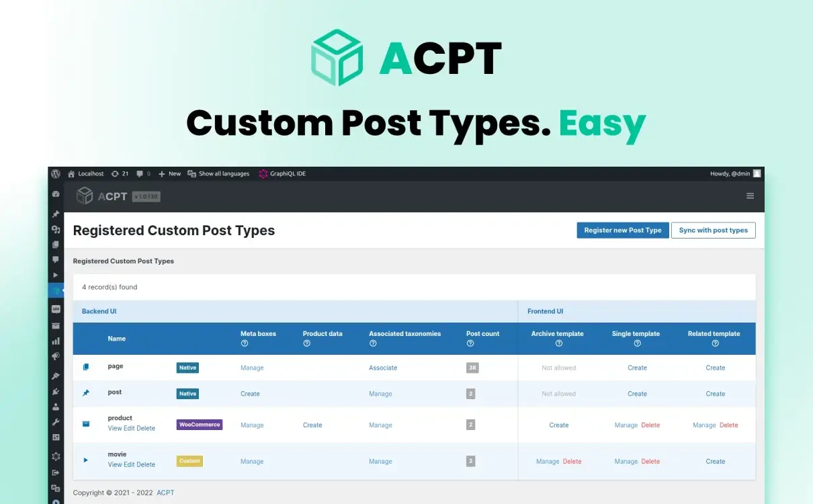Click the Related template help icon

[715, 343]
